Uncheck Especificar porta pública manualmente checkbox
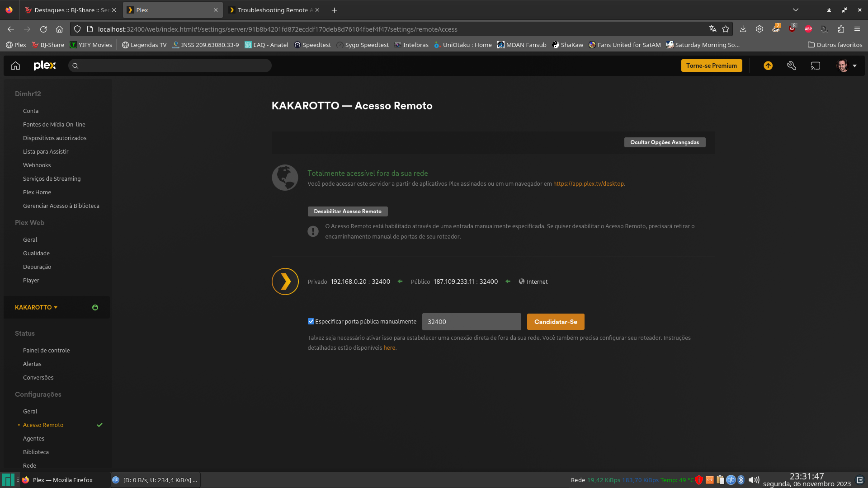Image resolution: width=868 pixels, height=488 pixels. (x=311, y=321)
